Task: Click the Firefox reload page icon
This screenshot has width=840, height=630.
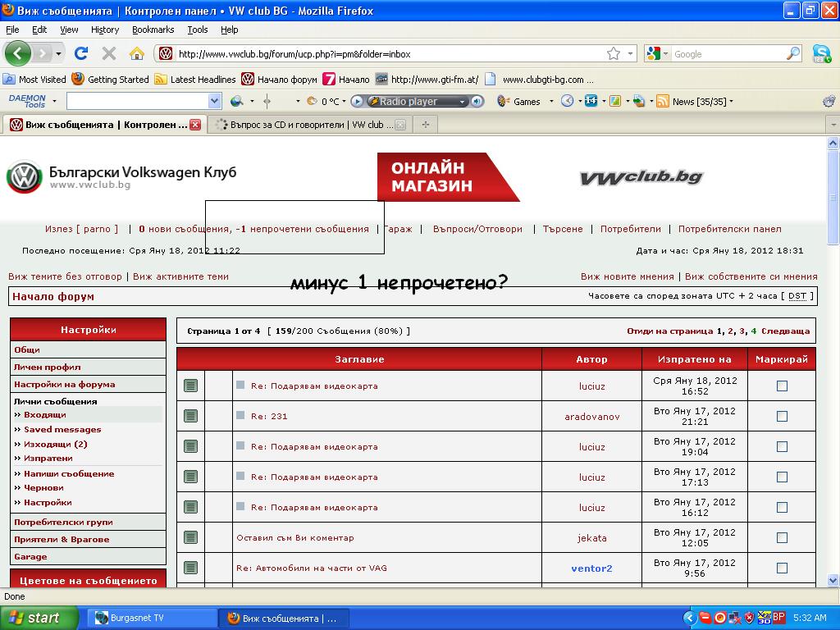Action: click(x=80, y=54)
